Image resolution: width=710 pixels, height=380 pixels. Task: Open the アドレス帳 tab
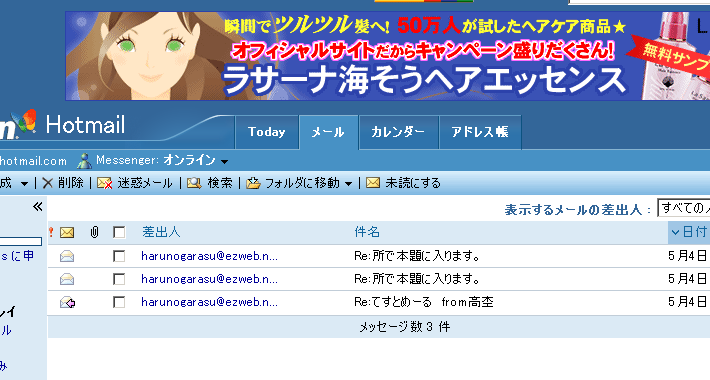coord(480,132)
